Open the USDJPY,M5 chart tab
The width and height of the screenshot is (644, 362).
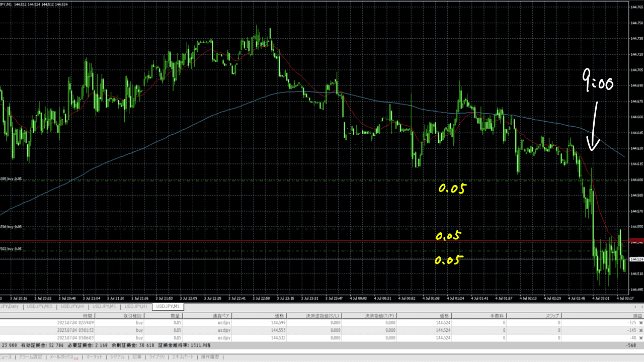click(x=105, y=306)
